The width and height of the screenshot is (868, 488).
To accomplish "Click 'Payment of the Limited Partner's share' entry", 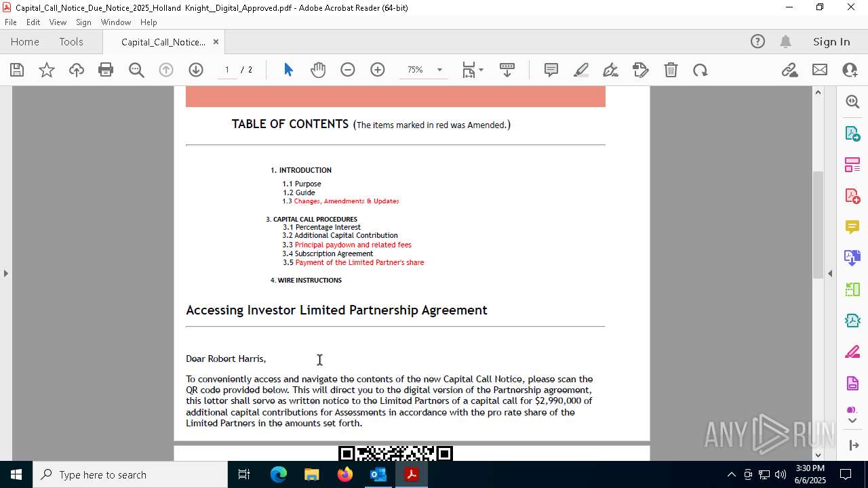I will click(x=359, y=262).
